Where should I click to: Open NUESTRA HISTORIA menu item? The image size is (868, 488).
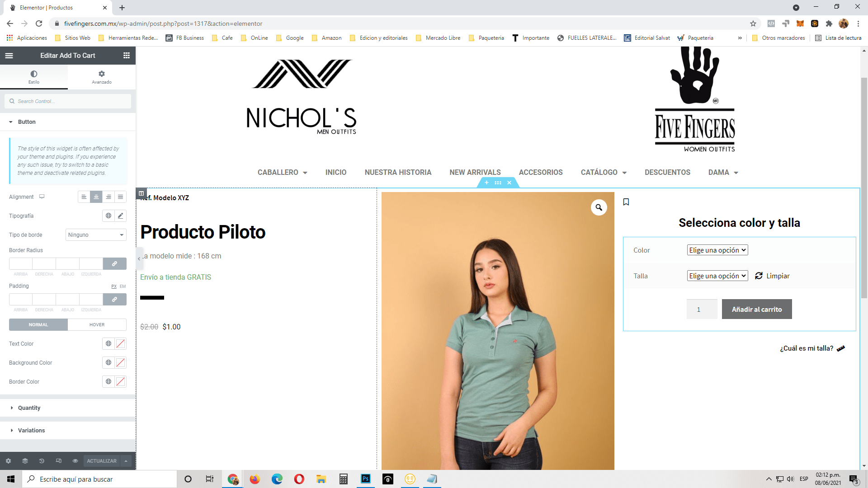398,173
